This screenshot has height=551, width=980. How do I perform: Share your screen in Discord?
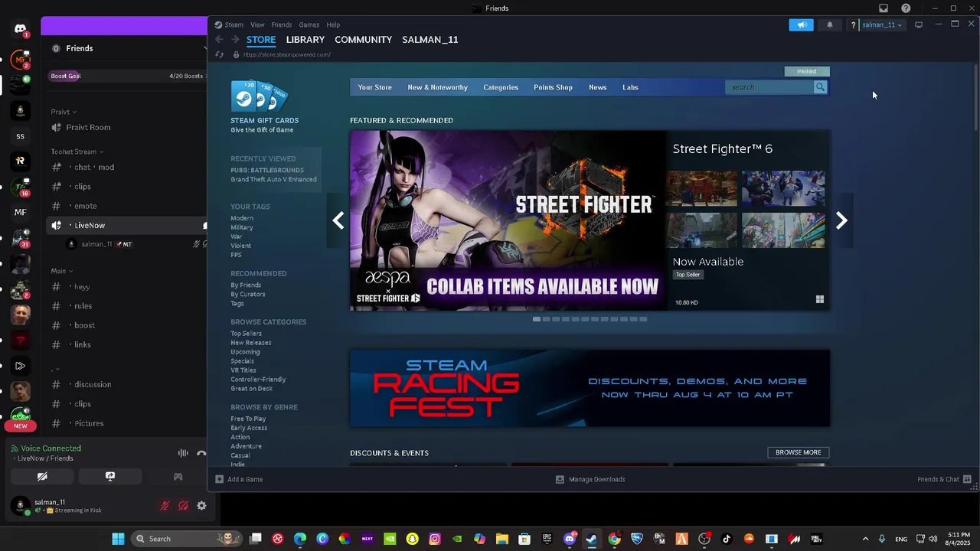(x=110, y=476)
